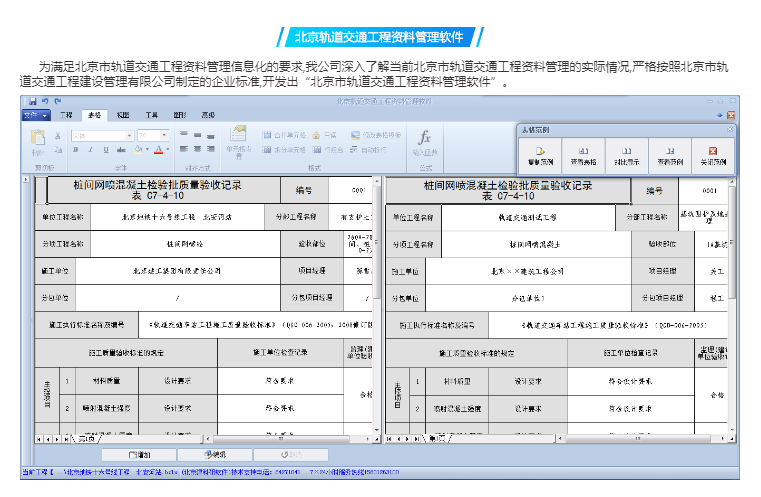Click the middle button in the bottom bar

point(215,455)
